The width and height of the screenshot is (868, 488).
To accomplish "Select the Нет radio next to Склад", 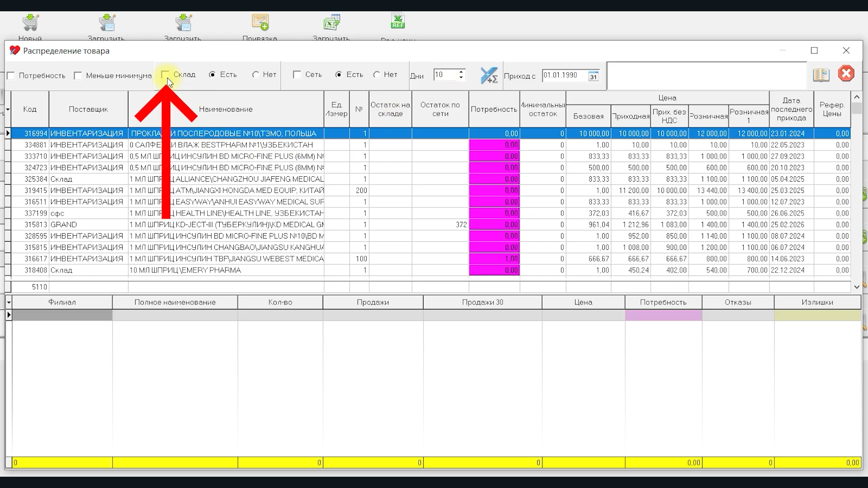I will pos(255,75).
